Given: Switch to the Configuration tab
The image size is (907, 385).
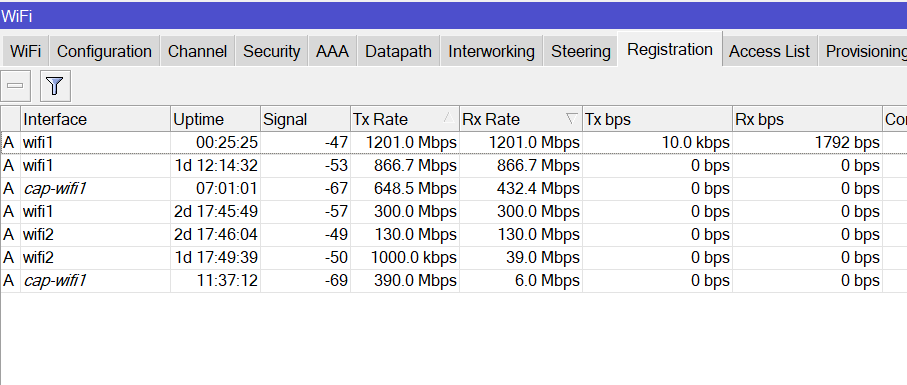Looking at the screenshot, I should pyautogui.click(x=104, y=51).
